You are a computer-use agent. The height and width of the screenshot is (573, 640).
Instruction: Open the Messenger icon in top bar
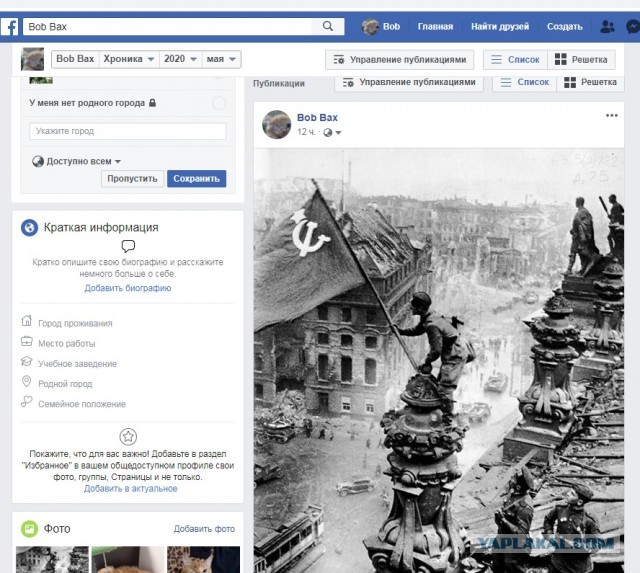tap(633, 27)
